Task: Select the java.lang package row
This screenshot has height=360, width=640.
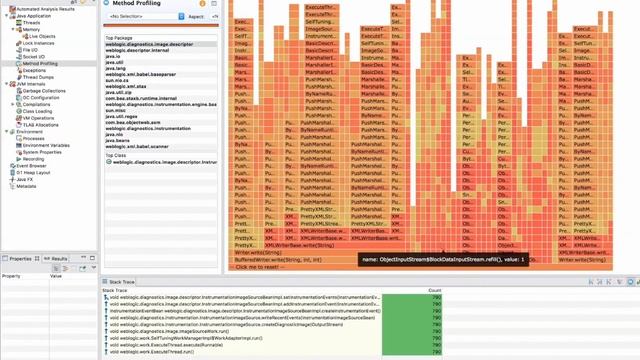Action: pyautogui.click(x=161, y=69)
